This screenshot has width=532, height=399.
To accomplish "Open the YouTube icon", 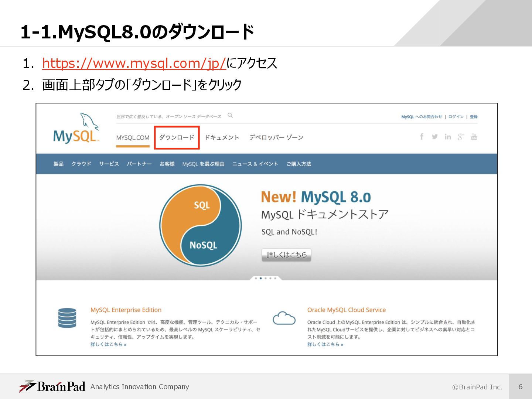I will 474,137.
